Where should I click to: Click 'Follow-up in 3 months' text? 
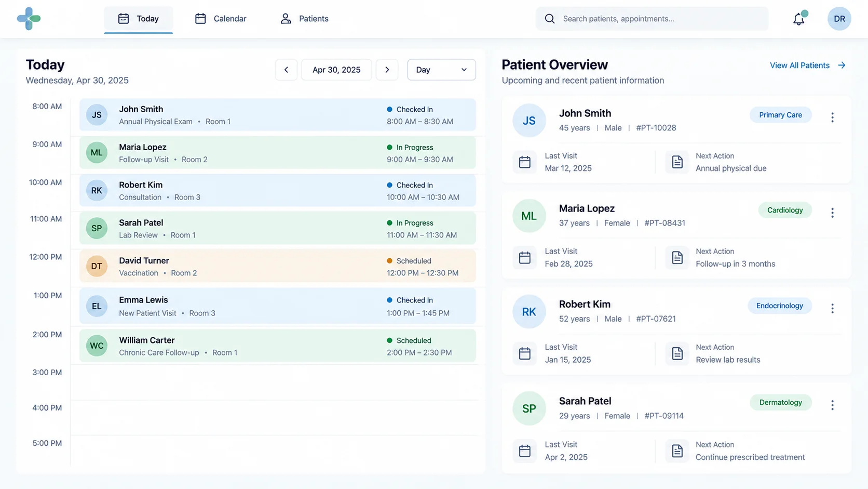coord(735,264)
